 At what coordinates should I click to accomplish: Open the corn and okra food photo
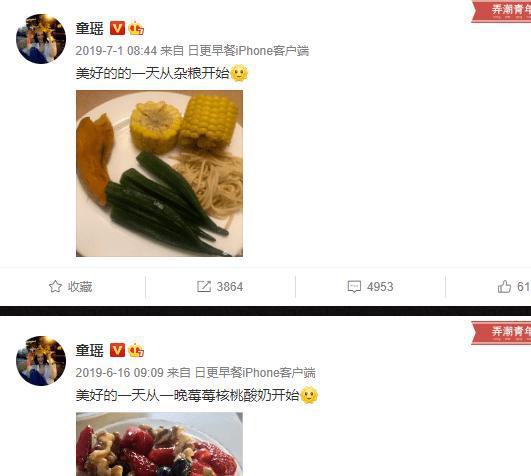coord(160,173)
